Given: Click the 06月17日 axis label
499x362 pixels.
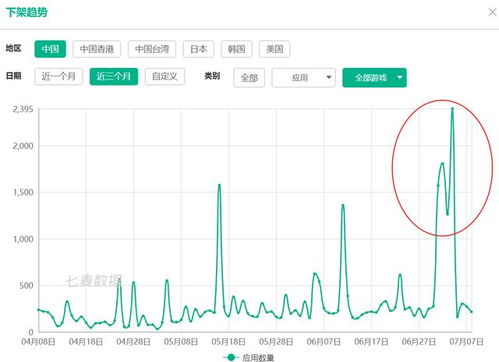Looking at the screenshot, I should pos(371,342).
